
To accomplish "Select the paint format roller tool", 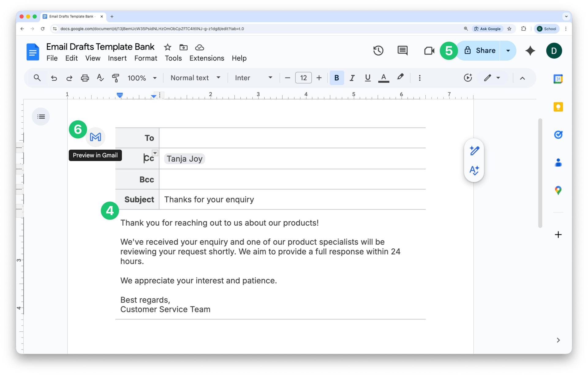I will tap(115, 78).
